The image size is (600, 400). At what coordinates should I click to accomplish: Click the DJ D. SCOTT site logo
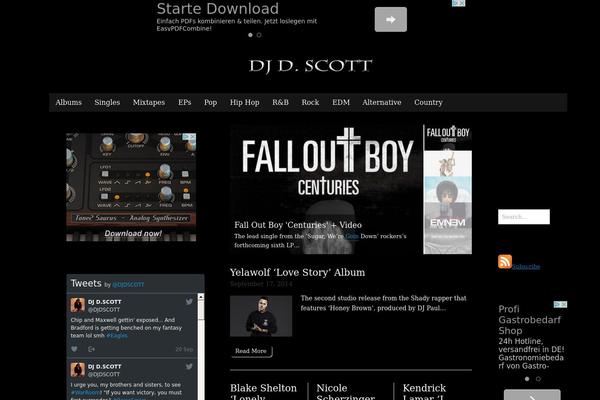coord(310,66)
